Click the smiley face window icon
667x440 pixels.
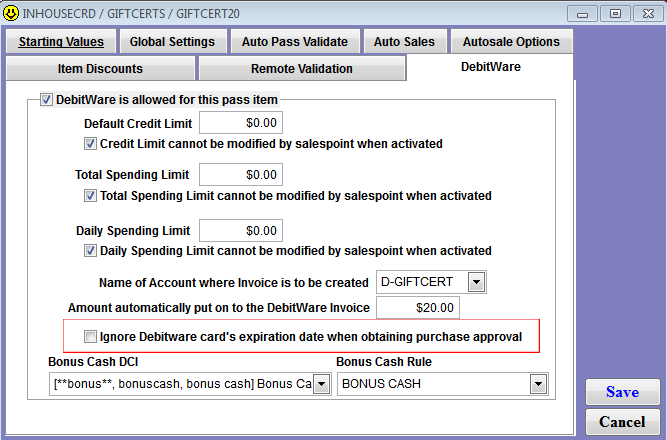click(11, 13)
